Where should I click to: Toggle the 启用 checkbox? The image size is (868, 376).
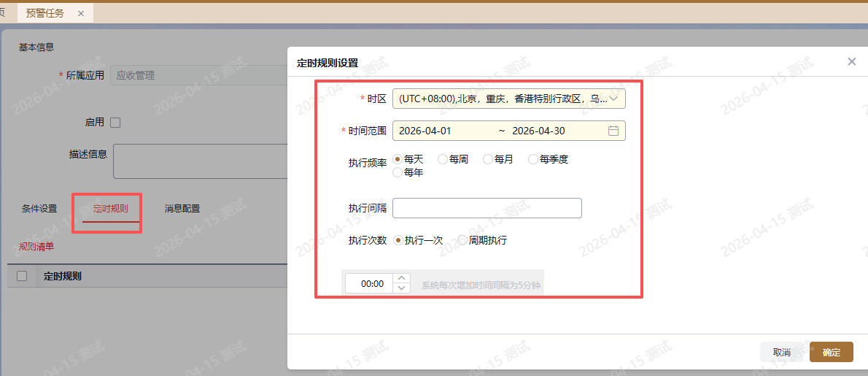(x=115, y=123)
